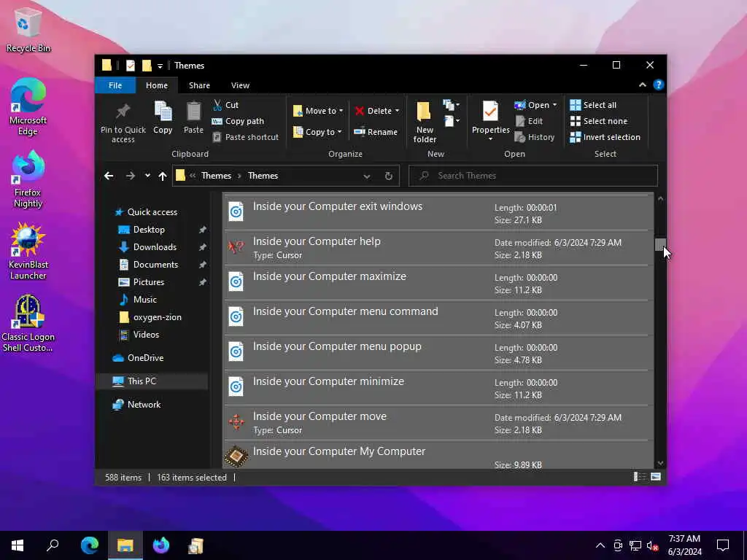
Task: Click the Properties quick access toolbar icon
Action: [130, 66]
